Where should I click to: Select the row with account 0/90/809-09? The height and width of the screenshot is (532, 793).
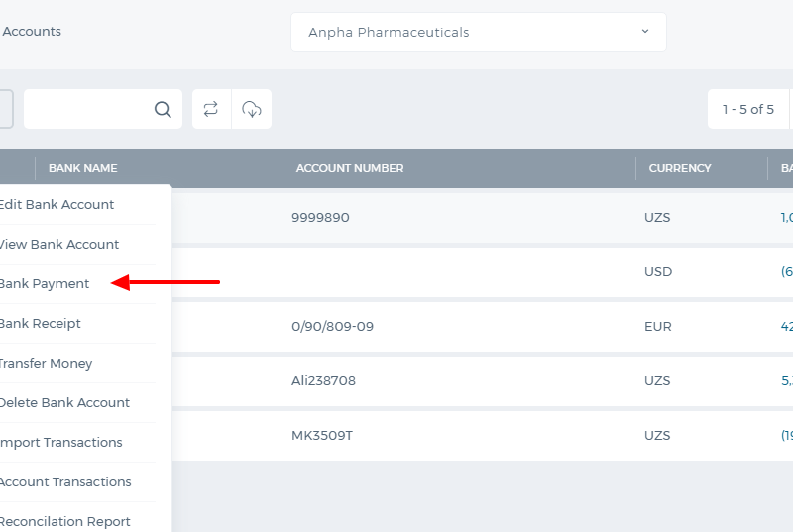[483, 326]
